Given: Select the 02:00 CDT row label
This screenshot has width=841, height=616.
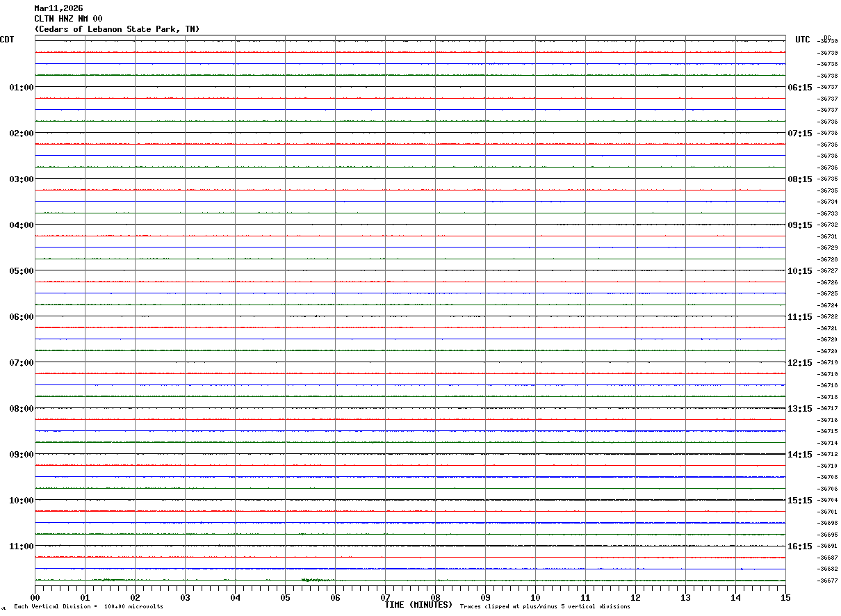Looking at the screenshot, I should 22,133.
